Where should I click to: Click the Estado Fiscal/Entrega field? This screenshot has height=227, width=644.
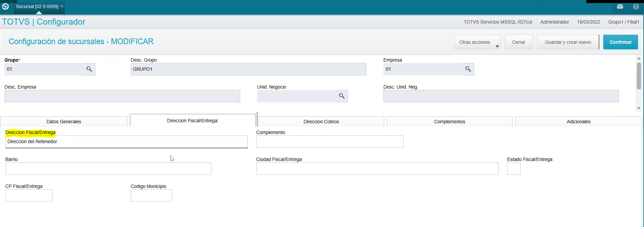pyautogui.click(x=514, y=169)
